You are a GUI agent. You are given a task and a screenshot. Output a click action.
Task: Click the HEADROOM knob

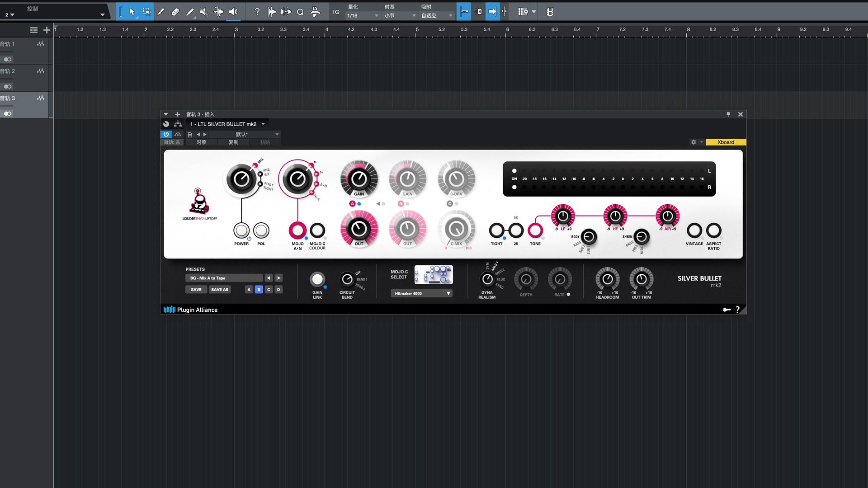coord(608,279)
